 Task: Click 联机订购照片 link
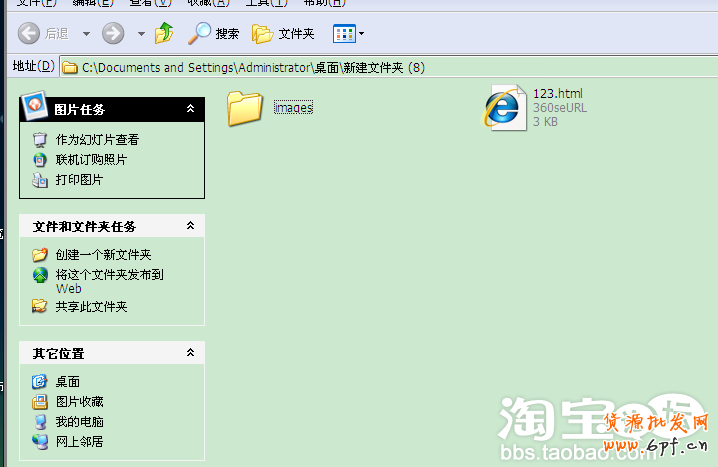(91, 160)
